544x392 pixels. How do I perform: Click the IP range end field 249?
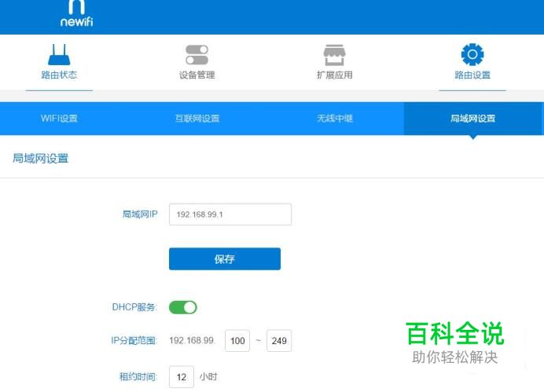pyautogui.click(x=279, y=341)
